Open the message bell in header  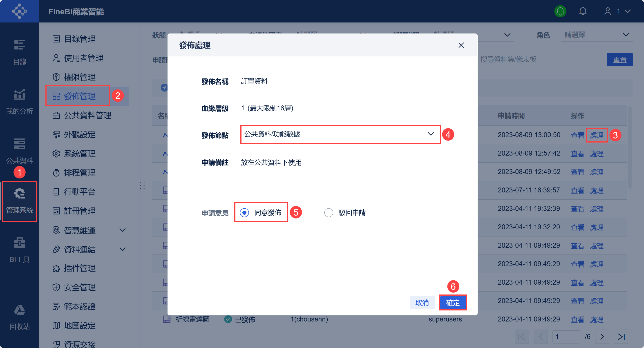click(583, 11)
